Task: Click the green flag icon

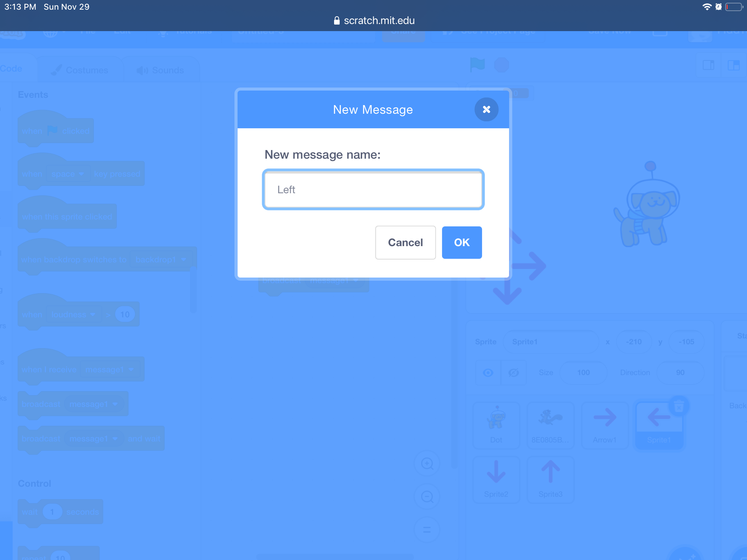Action: coord(477,65)
